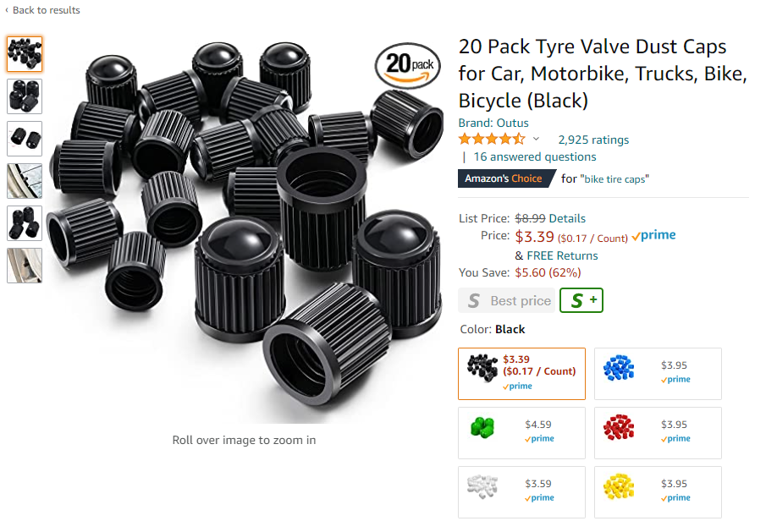Click the prime logo next to price

click(x=653, y=235)
